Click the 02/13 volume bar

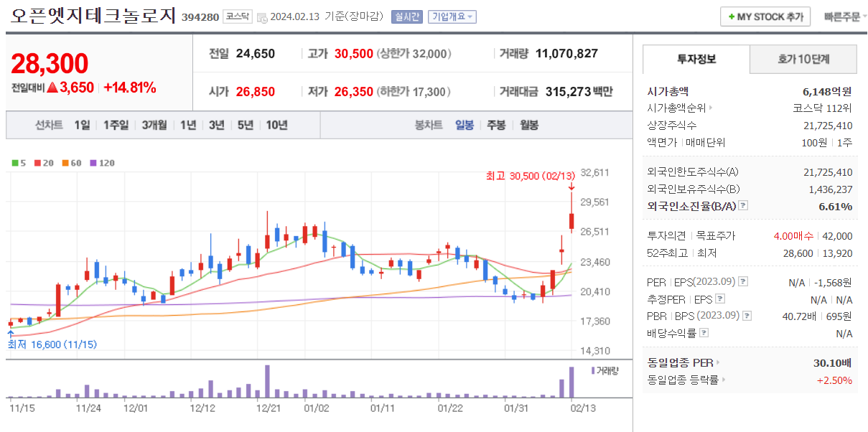coord(571,382)
